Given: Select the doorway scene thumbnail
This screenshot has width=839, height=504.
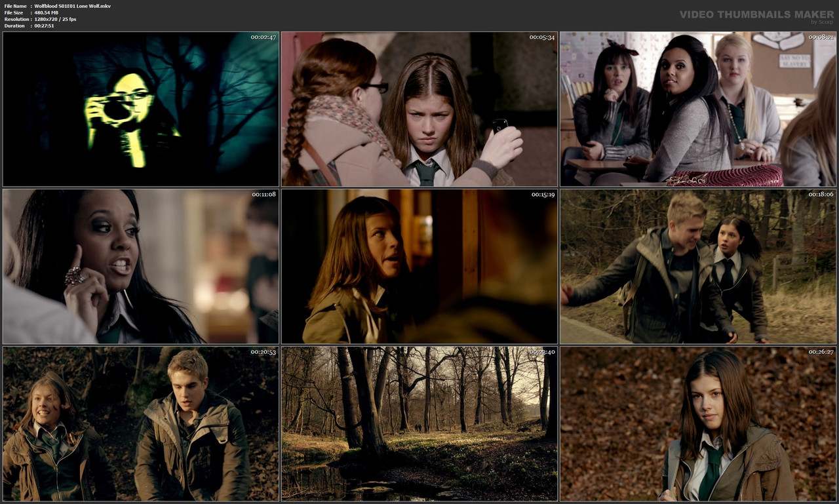Looking at the screenshot, I should [419, 266].
